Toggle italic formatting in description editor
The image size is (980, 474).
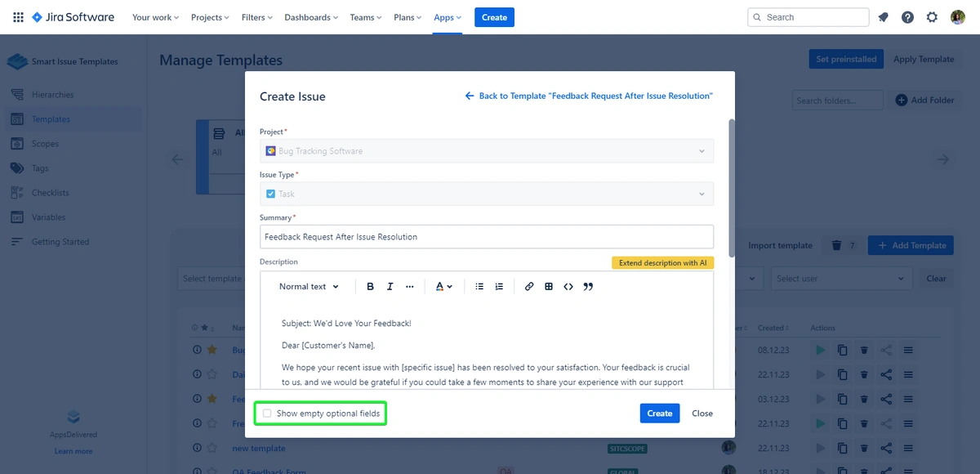tap(390, 287)
